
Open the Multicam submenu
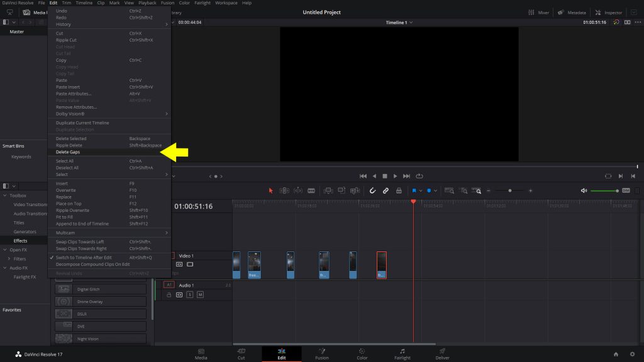[x=109, y=233]
